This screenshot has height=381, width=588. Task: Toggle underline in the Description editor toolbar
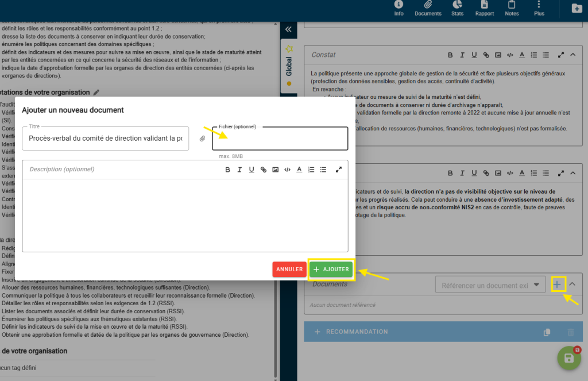click(252, 170)
